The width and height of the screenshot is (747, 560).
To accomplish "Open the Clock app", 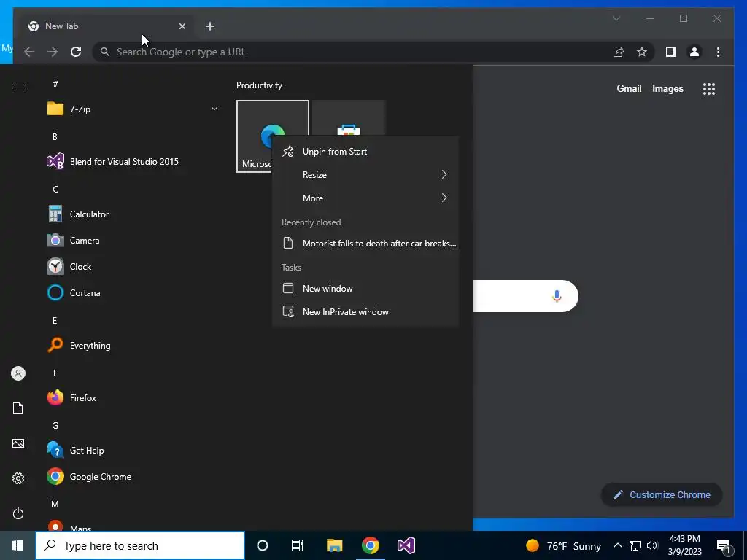I will (x=132, y=267).
